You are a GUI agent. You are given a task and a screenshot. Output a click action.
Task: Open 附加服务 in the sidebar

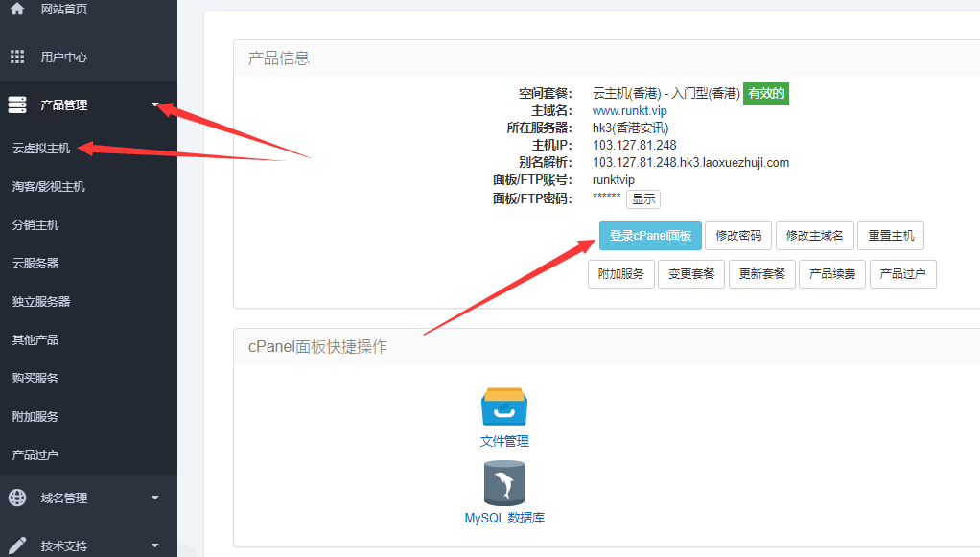pos(35,416)
